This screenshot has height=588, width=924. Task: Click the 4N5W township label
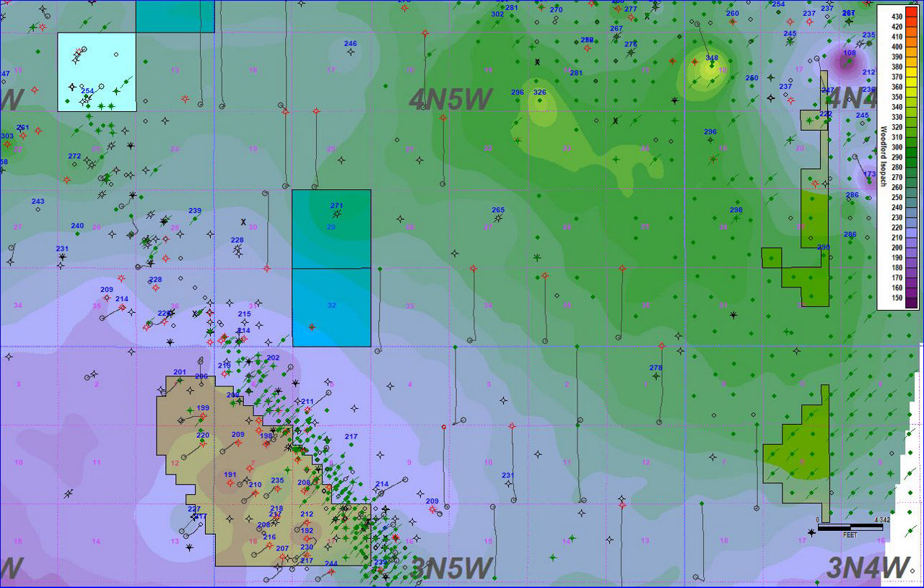[x=450, y=100]
